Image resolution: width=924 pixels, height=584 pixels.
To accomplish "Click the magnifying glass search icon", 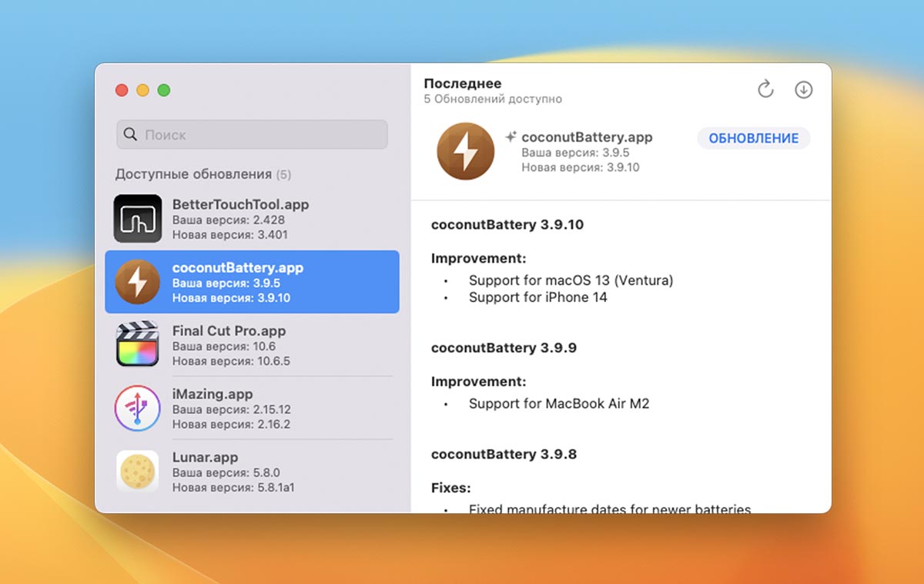I will 131,134.
